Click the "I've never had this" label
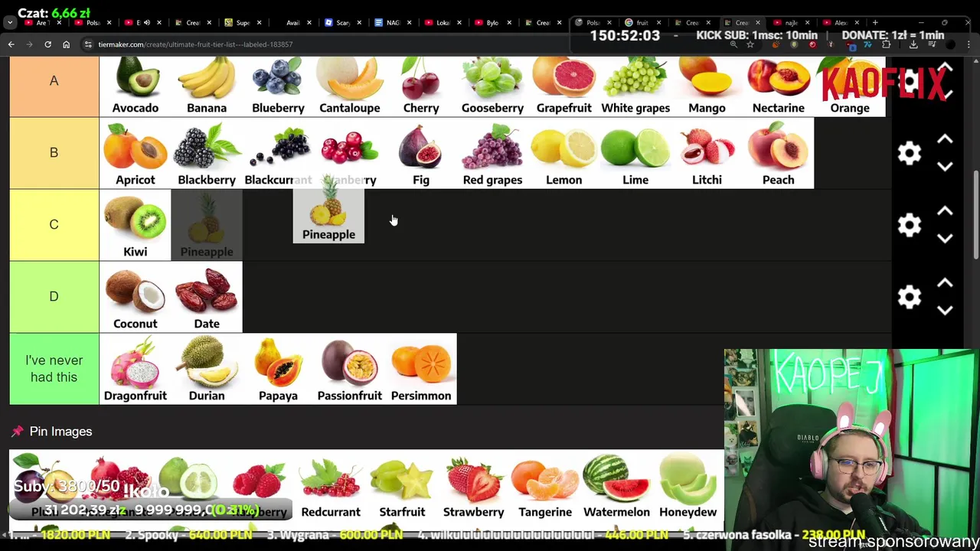The image size is (980, 551). (x=54, y=369)
